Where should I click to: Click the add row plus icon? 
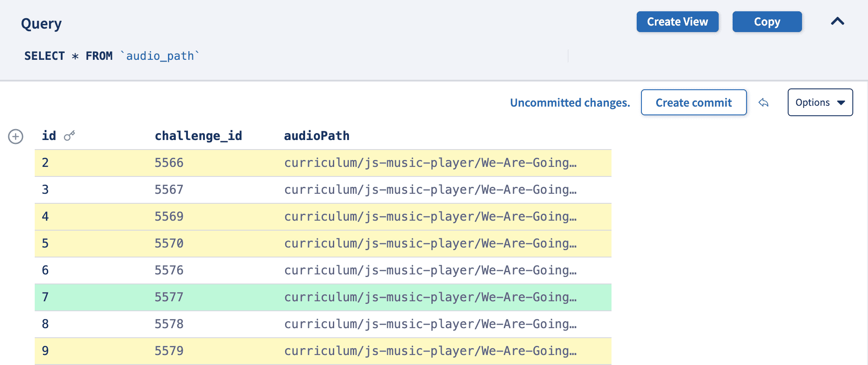coord(16,137)
